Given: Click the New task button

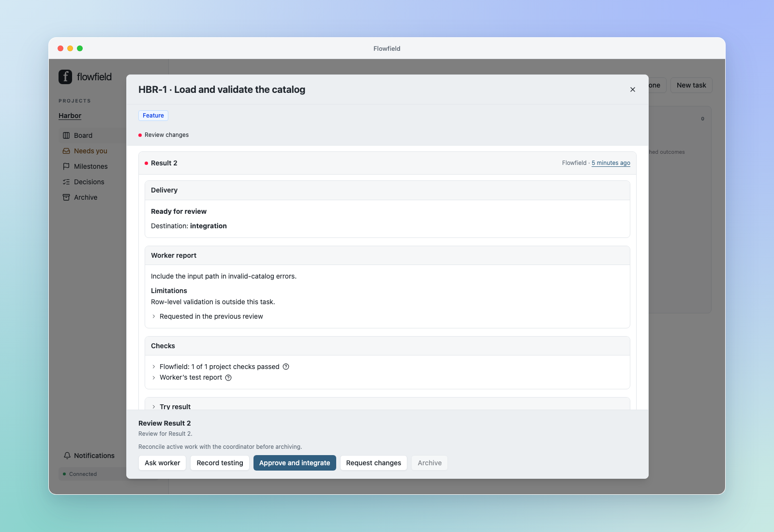Looking at the screenshot, I should (x=691, y=85).
